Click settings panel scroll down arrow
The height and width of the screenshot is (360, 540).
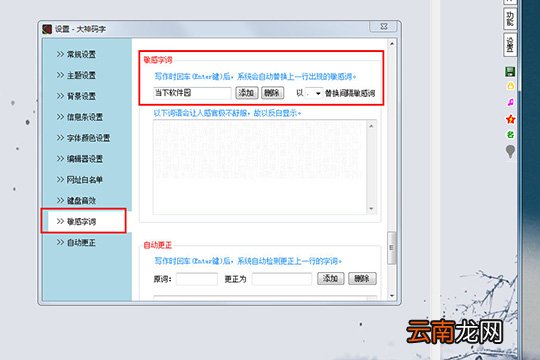(392, 296)
